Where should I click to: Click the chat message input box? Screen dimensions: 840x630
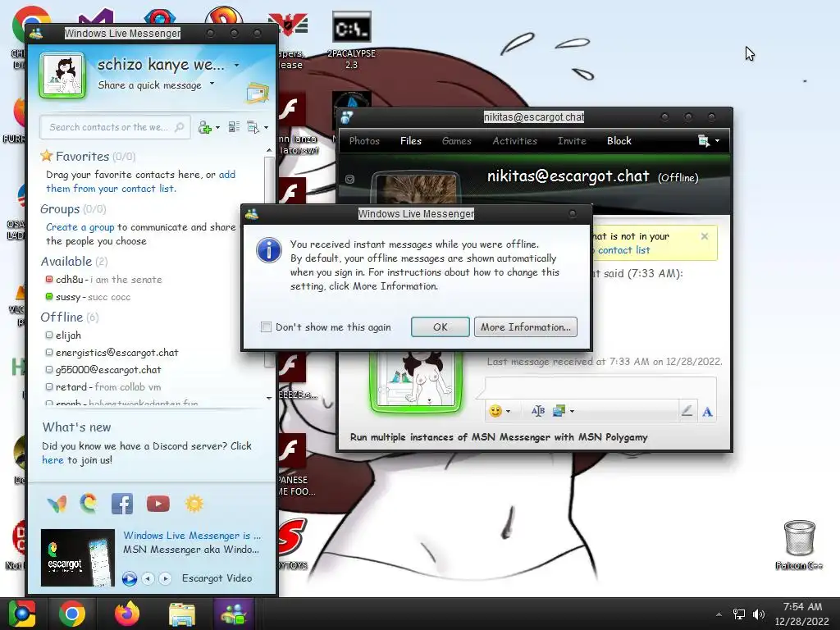coord(600,389)
